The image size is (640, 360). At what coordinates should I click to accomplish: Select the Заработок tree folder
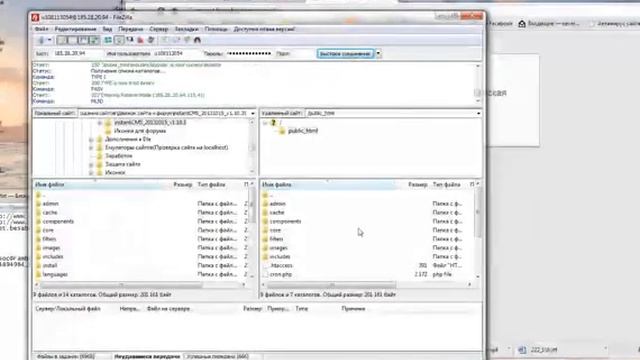click(119, 156)
